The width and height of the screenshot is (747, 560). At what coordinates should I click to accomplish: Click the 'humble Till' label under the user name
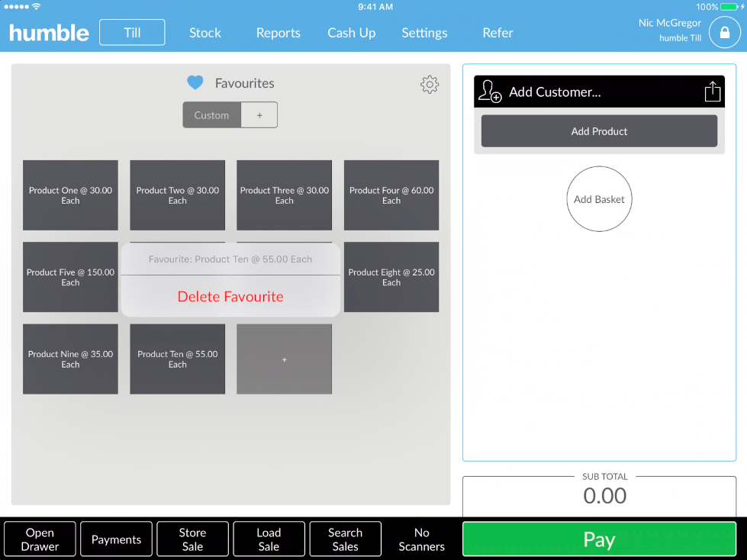[681, 38]
